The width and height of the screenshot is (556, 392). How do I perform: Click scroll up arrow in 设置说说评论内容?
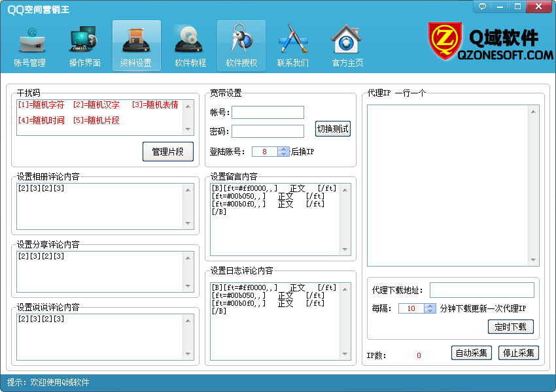pos(188,321)
